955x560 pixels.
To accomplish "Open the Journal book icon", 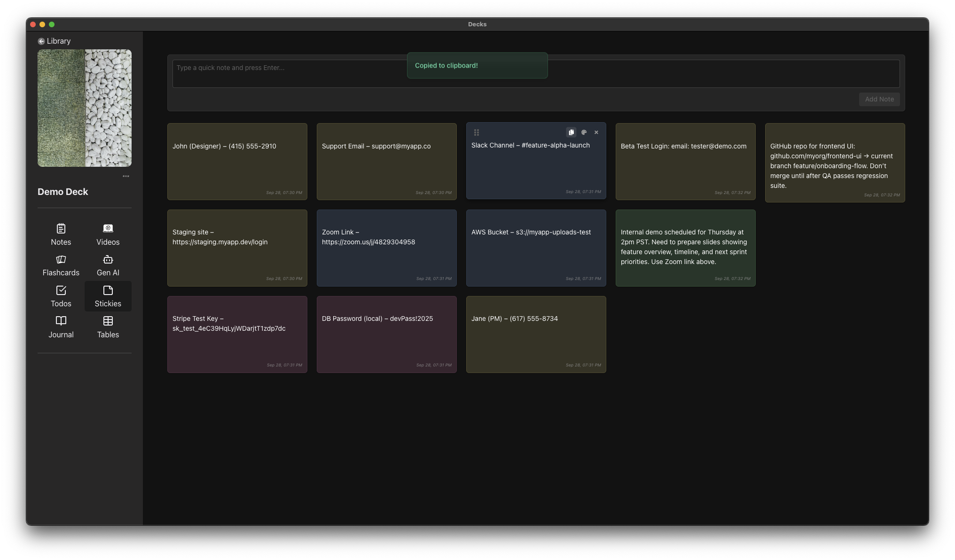I will click(x=61, y=321).
